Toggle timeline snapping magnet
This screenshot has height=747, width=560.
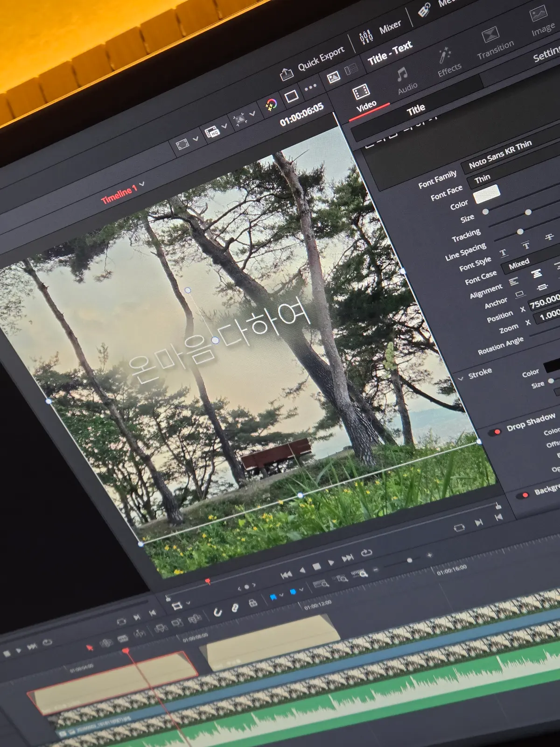click(217, 612)
